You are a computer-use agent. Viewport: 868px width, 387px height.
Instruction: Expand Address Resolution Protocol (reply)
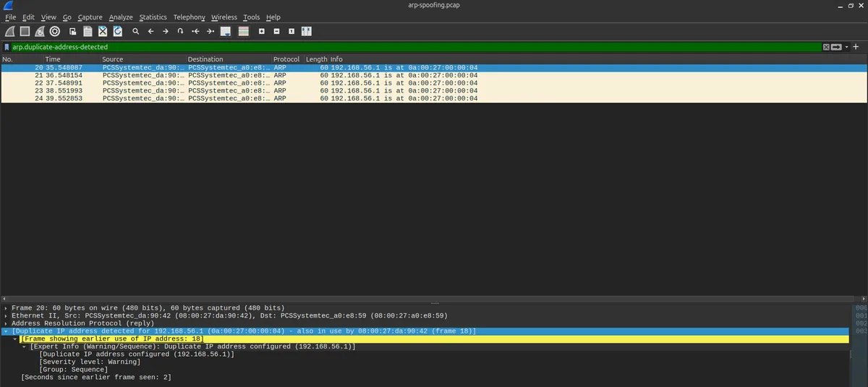[6, 323]
